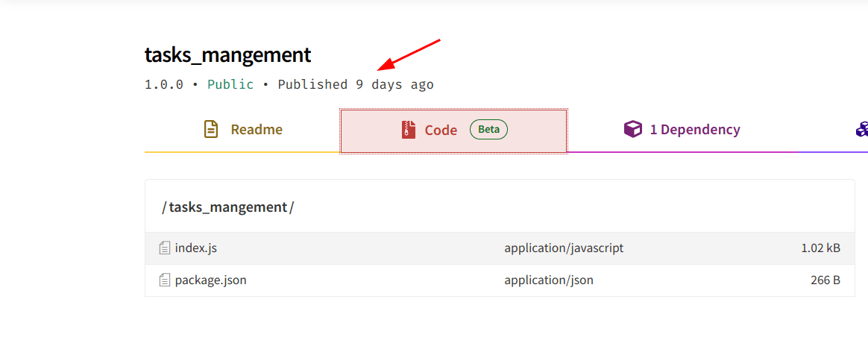Screen dimensions: 868x358
Task: Click the green Beta badge
Action: click(488, 130)
